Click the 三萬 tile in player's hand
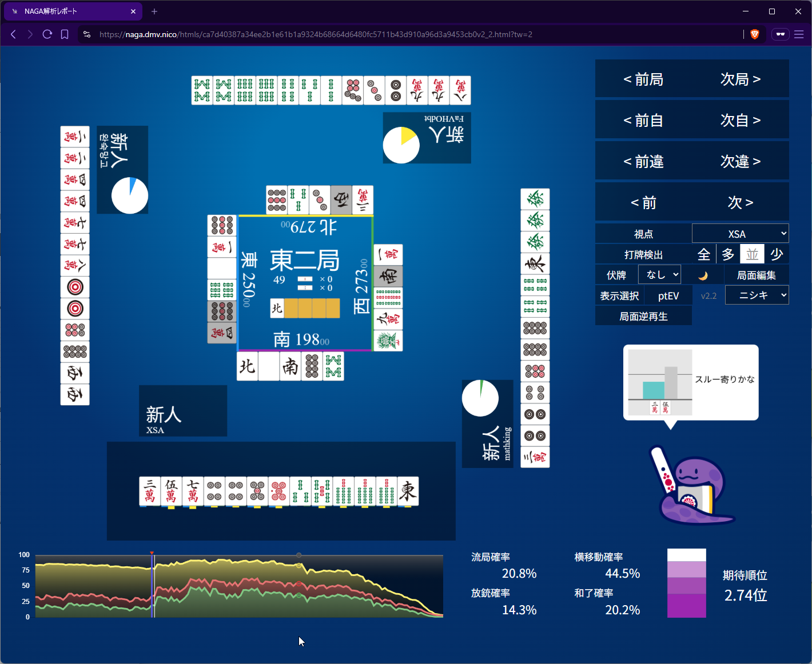 (150, 491)
